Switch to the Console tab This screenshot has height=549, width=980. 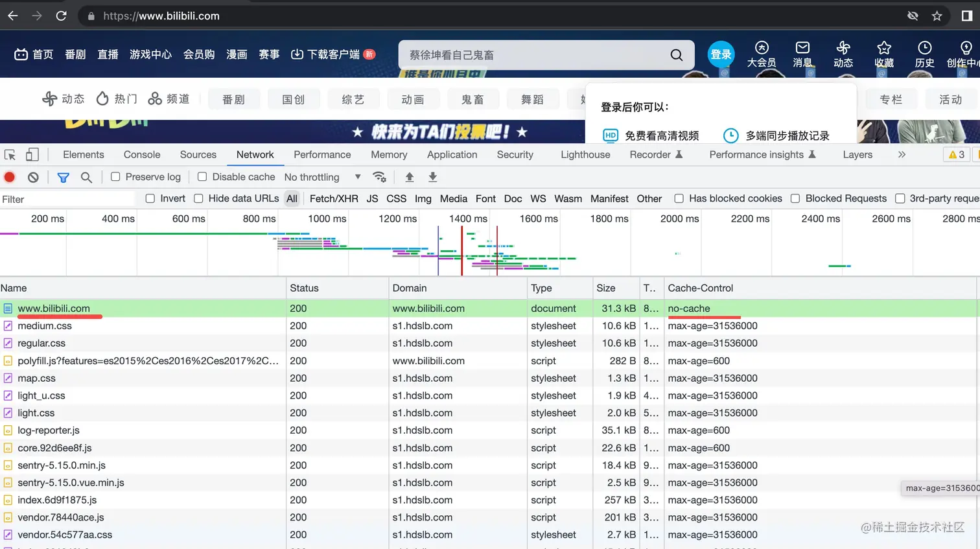[142, 155]
